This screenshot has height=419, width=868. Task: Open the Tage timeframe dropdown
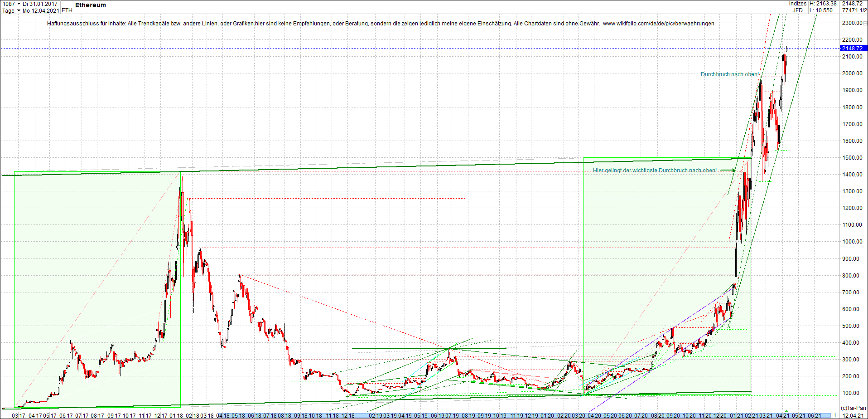pyautogui.click(x=19, y=10)
